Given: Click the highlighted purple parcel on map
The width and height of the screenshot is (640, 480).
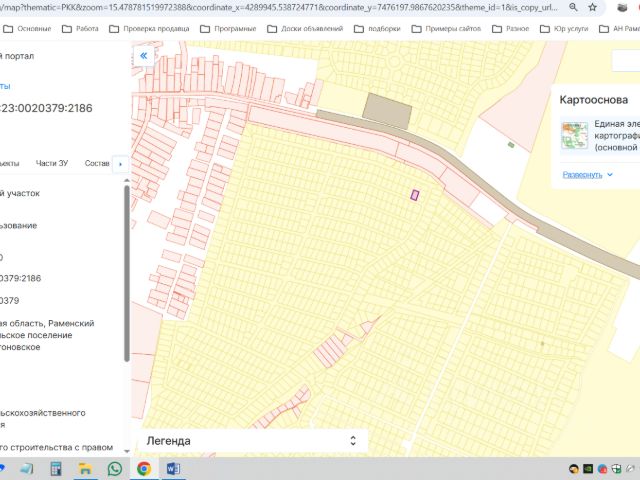Looking at the screenshot, I should pos(414,195).
